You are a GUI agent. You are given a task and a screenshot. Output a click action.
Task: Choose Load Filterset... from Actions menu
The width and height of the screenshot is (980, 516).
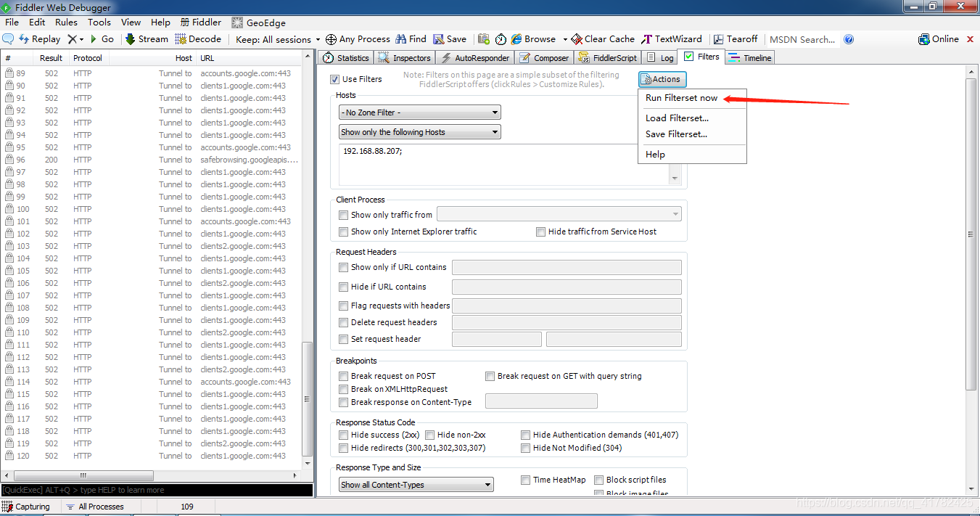pyautogui.click(x=677, y=118)
